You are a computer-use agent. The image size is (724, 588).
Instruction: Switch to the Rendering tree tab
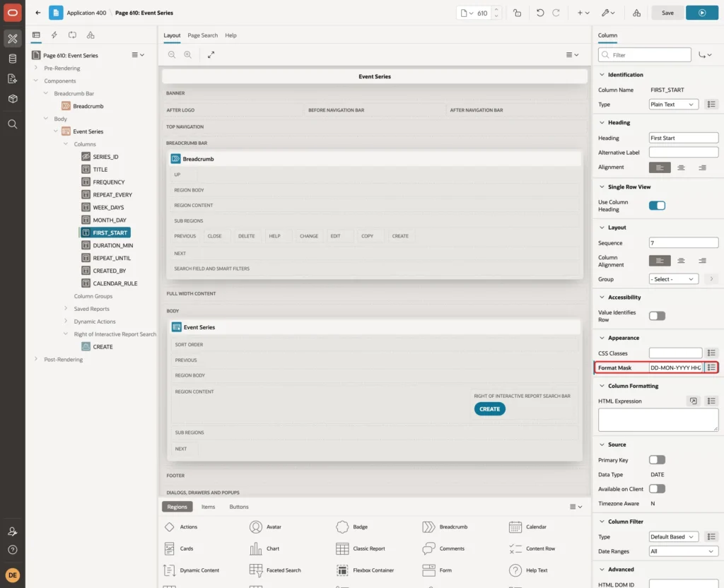click(x=36, y=35)
